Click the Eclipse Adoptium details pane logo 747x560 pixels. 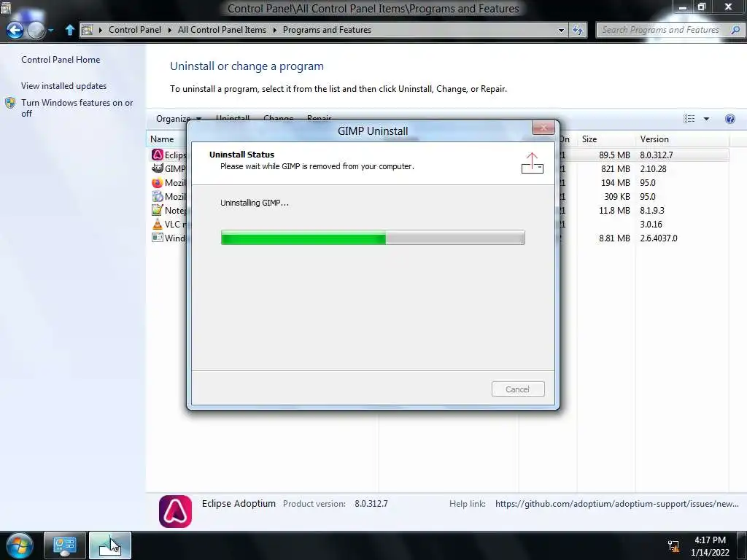175,511
